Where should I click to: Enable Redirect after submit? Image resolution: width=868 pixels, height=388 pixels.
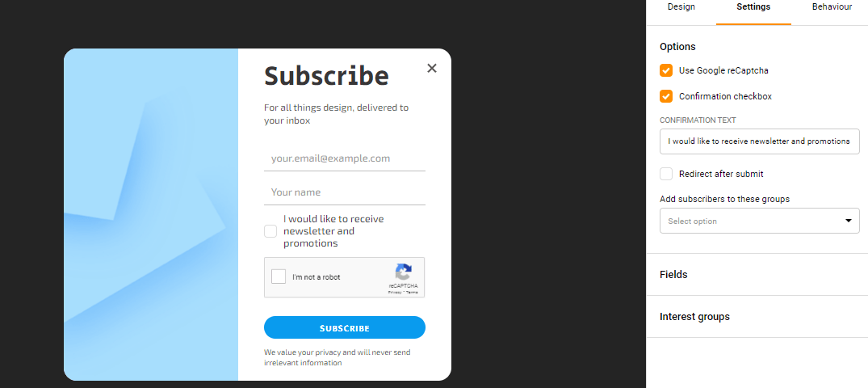[666, 174]
